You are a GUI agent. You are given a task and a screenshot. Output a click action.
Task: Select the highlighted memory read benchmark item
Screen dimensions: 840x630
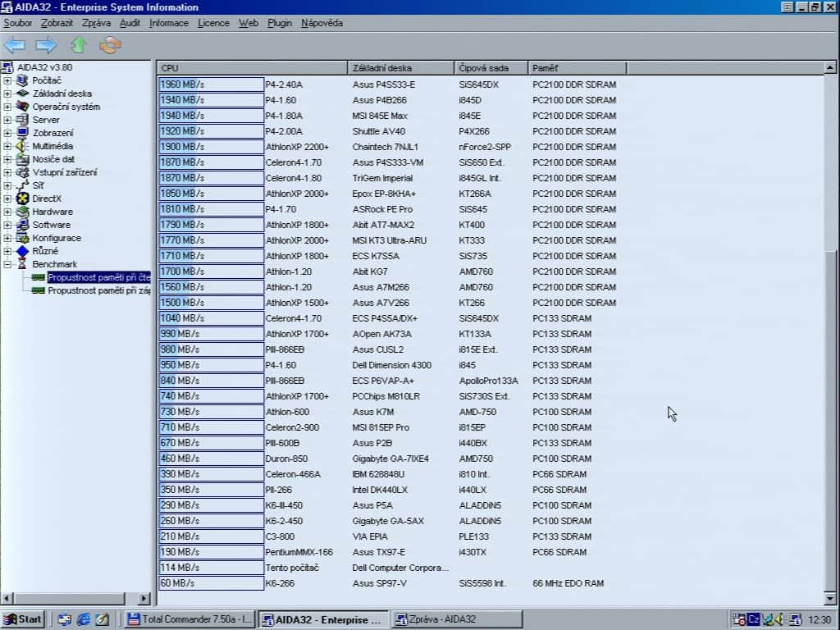point(98,277)
